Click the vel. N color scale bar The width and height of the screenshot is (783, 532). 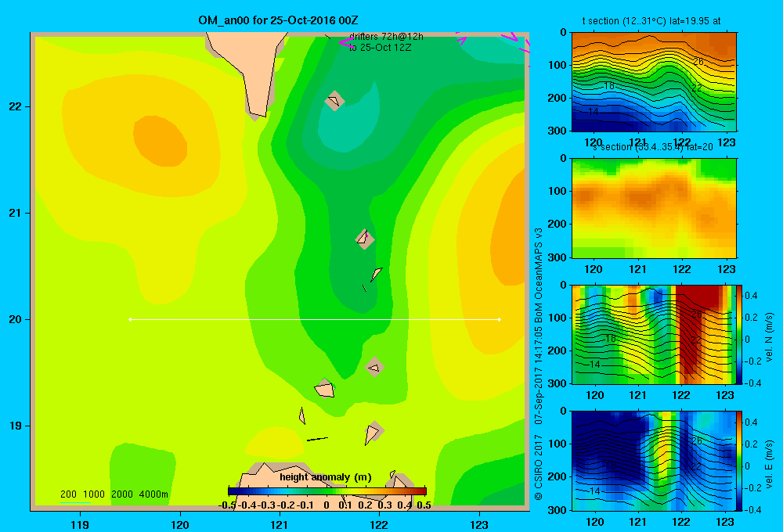(740, 334)
